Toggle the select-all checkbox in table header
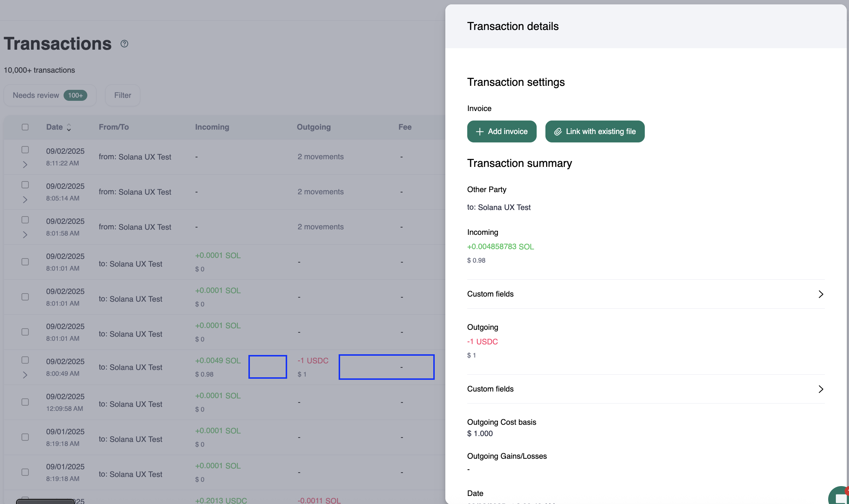The height and width of the screenshot is (504, 849). coord(25,127)
